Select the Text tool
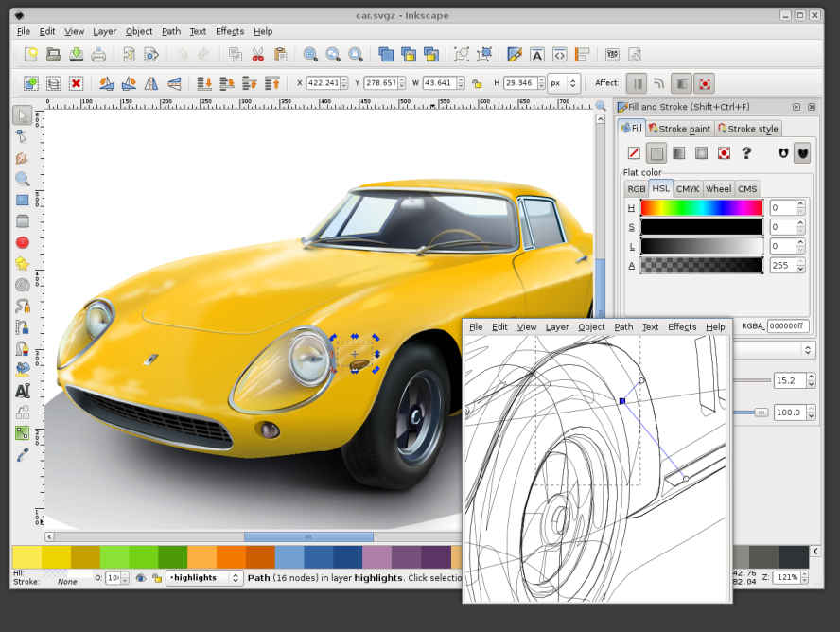The height and width of the screenshot is (632, 840). point(22,391)
